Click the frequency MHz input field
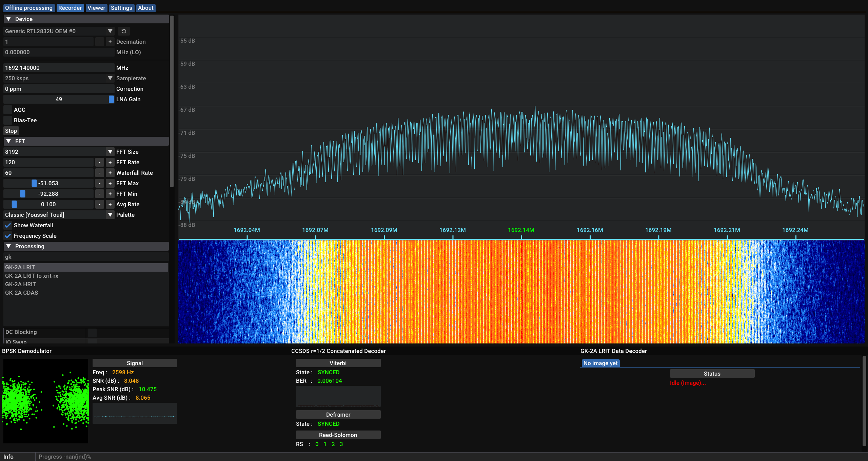Image resolution: width=868 pixels, height=461 pixels. click(x=59, y=68)
